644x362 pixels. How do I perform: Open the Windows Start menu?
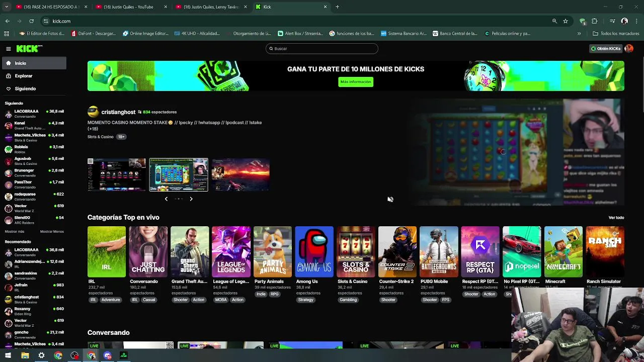click(x=8, y=355)
